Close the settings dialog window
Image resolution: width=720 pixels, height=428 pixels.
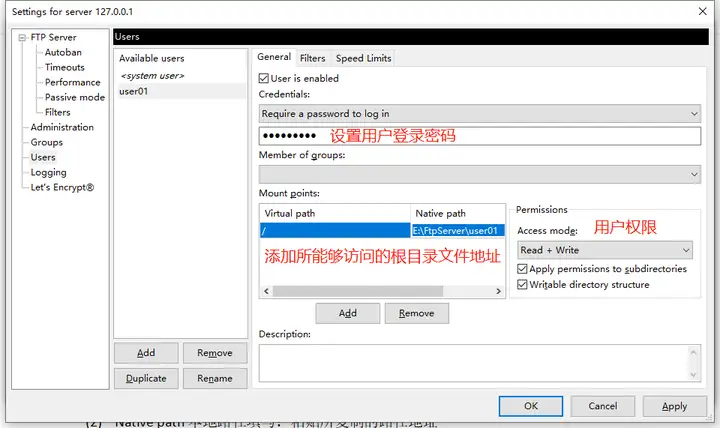pyautogui.click(x=703, y=11)
